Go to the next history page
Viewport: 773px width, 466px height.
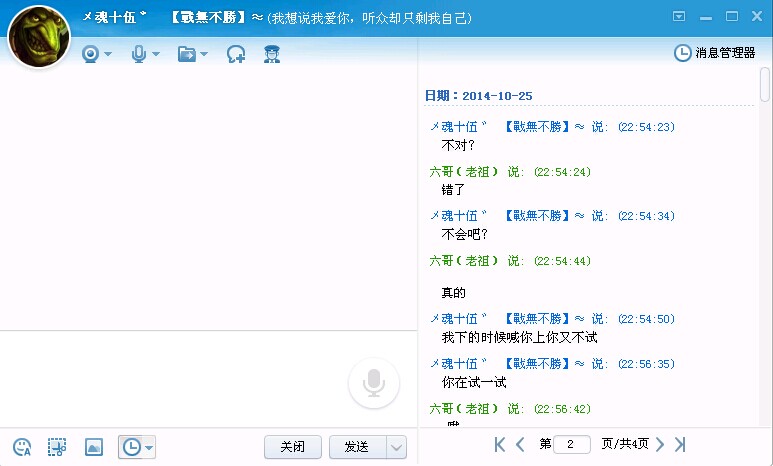pyautogui.click(x=660, y=444)
